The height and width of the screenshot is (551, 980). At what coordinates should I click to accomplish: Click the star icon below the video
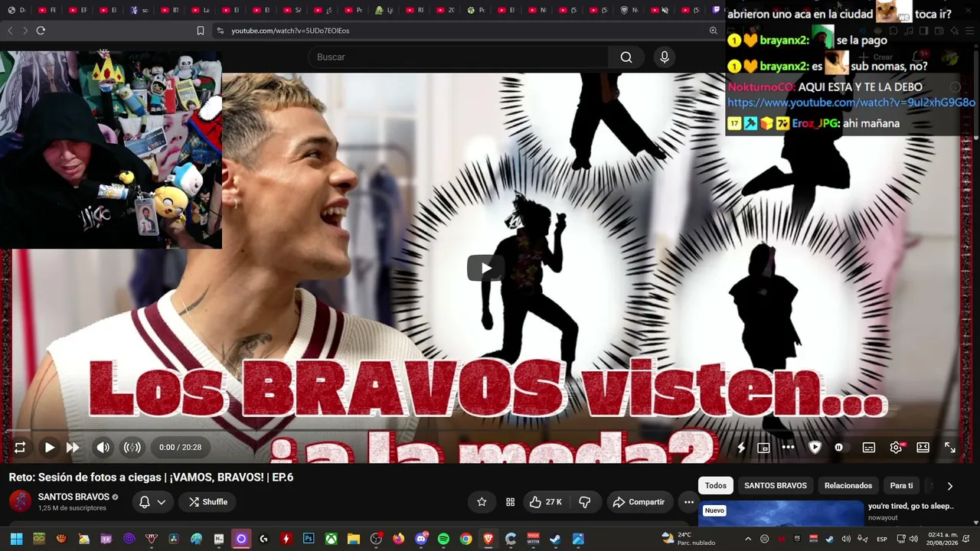tap(482, 502)
